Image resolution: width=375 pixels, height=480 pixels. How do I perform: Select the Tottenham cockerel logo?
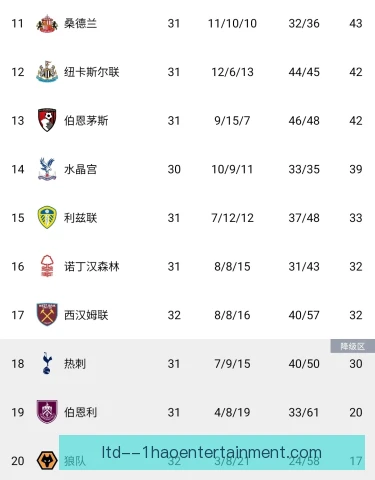(47, 363)
